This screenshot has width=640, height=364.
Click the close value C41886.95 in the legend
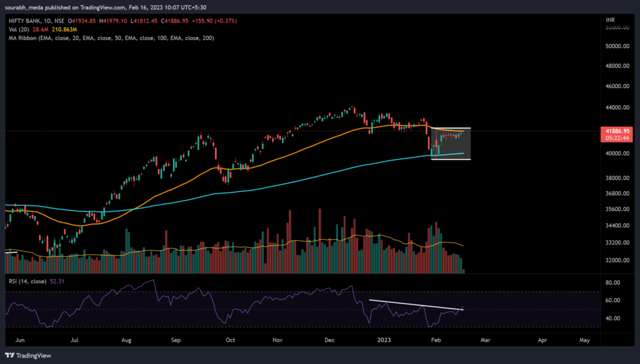(174, 21)
